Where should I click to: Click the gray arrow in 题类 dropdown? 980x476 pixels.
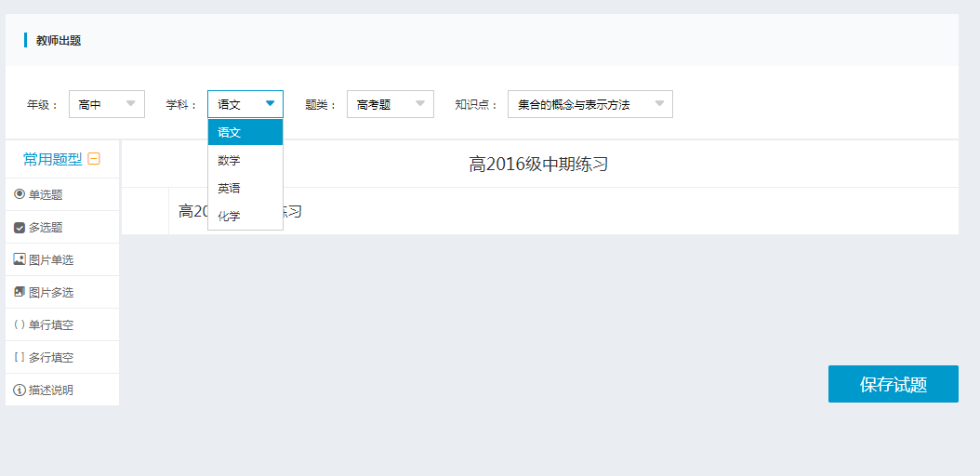click(x=420, y=104)
